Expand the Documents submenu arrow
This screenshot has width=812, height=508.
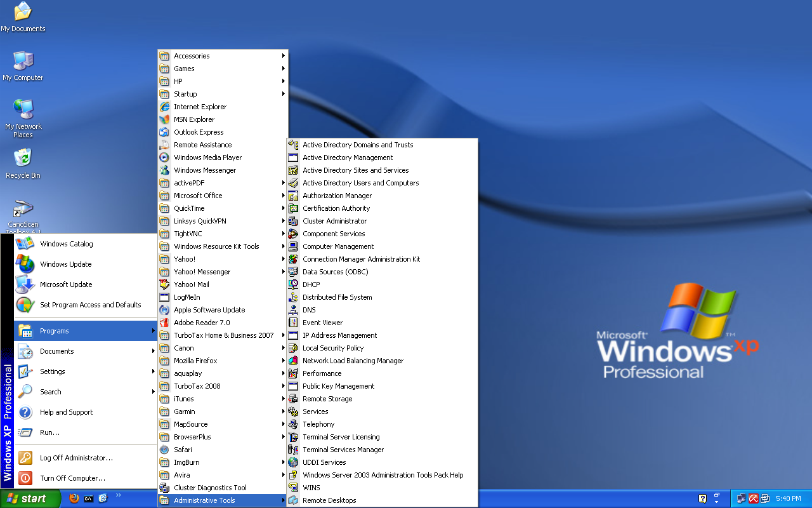[x=153, y=351]
